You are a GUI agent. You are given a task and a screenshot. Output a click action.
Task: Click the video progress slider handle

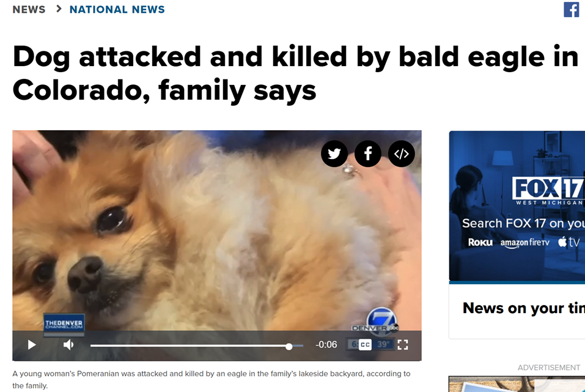pyautogui.click(x=289, y=347)
